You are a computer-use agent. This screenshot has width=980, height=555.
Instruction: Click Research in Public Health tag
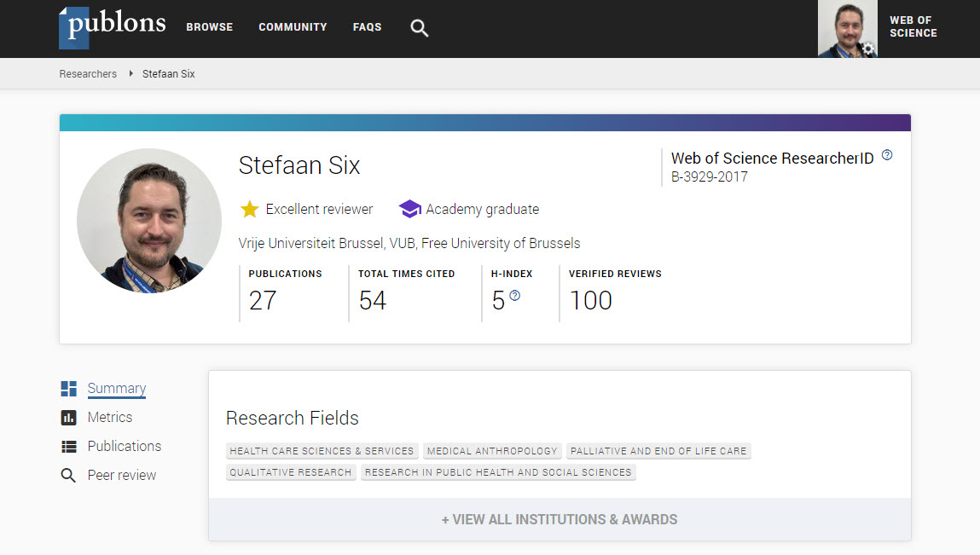[x=498, y=472]
